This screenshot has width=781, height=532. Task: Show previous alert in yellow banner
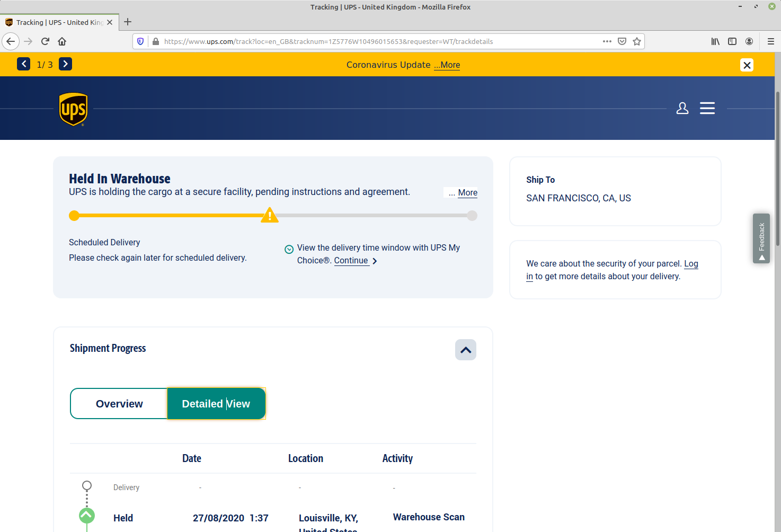(24, 64)
